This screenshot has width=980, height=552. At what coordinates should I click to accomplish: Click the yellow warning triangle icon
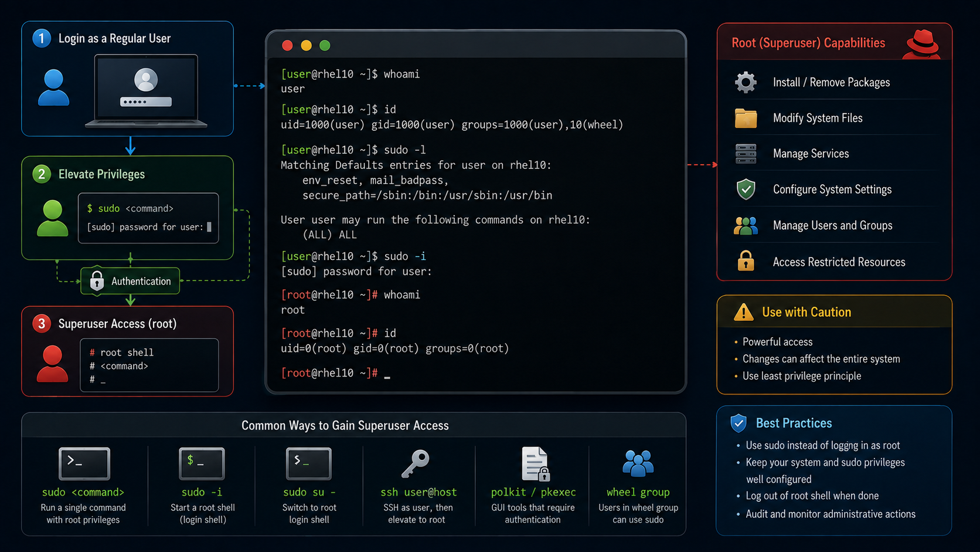click(744, 312)
